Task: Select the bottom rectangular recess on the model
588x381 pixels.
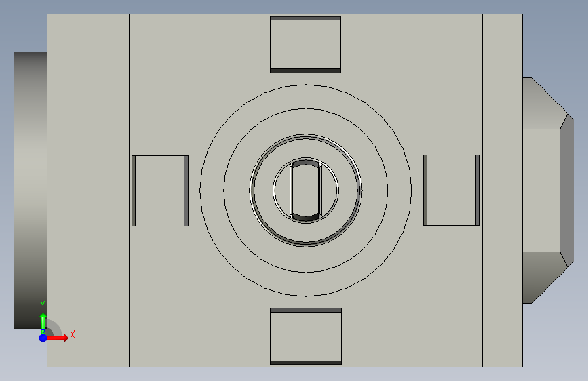Action: click(x=306, y=336)
